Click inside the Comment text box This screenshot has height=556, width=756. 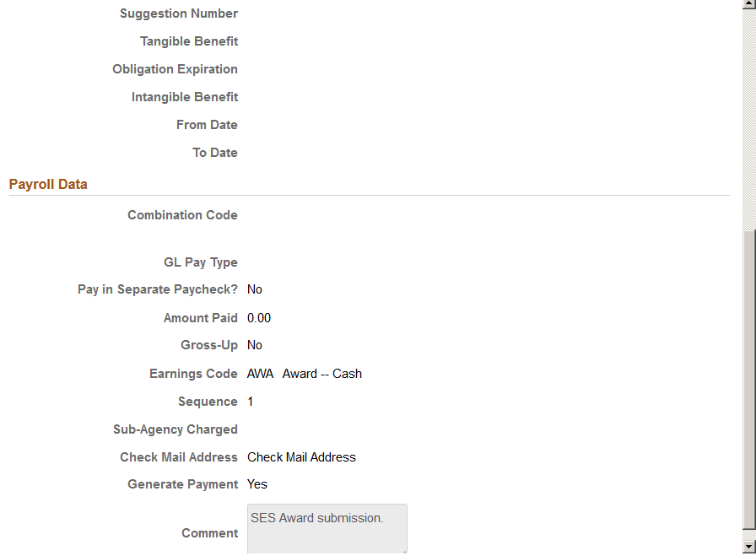[x=327, y=527]
